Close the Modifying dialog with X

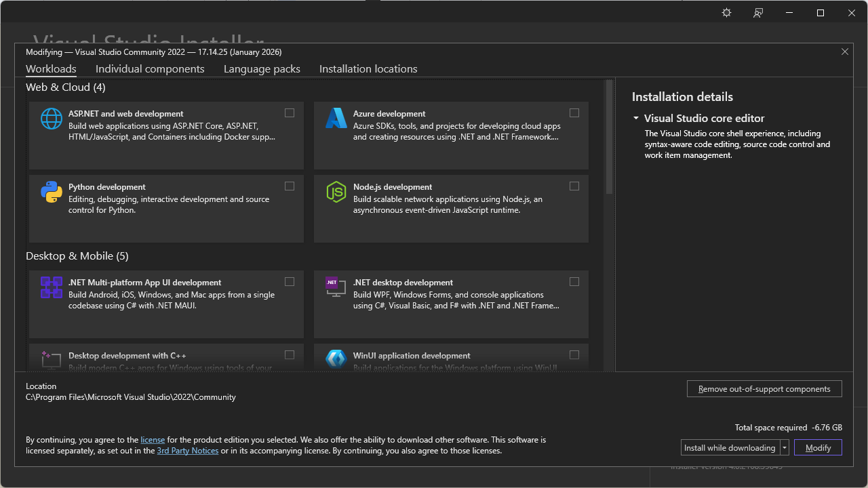pyautogui.click(x=845, y=52)
